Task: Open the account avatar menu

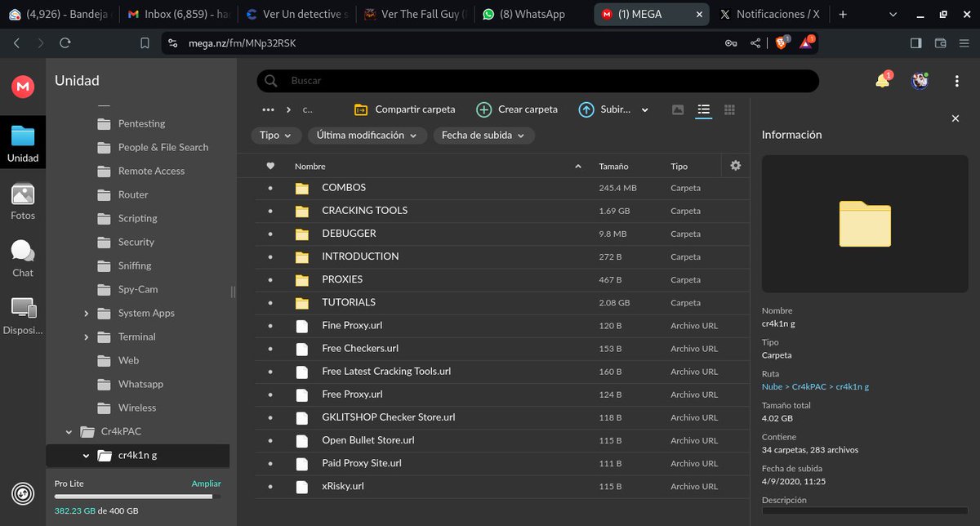Action: tap(920, 80)
